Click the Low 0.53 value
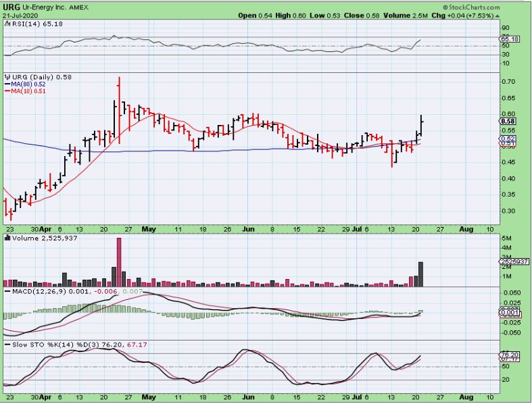 click(324, 16)
